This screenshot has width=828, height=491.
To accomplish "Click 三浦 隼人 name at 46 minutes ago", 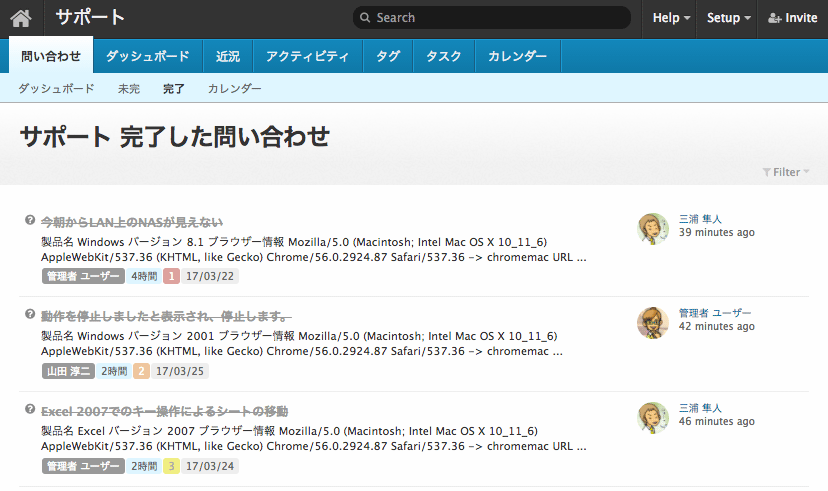I will coord(700,408).
